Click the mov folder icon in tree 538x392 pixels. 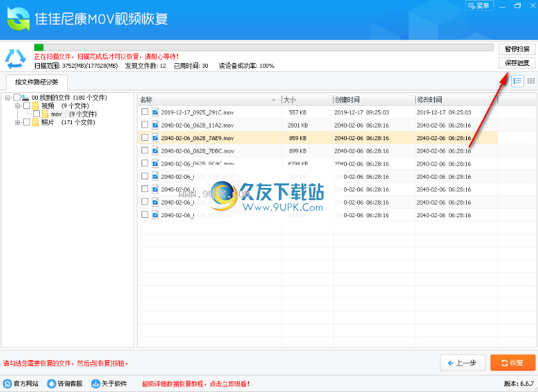tap(45, 114)
